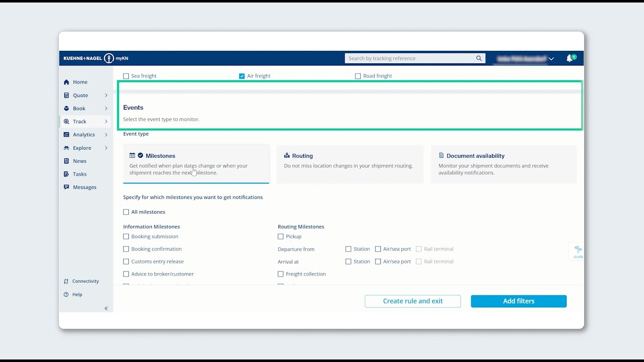This screenshot has height=362, width=644.
Task: Check the Freight collection checkbox
Action: click(x=281, y=274)
